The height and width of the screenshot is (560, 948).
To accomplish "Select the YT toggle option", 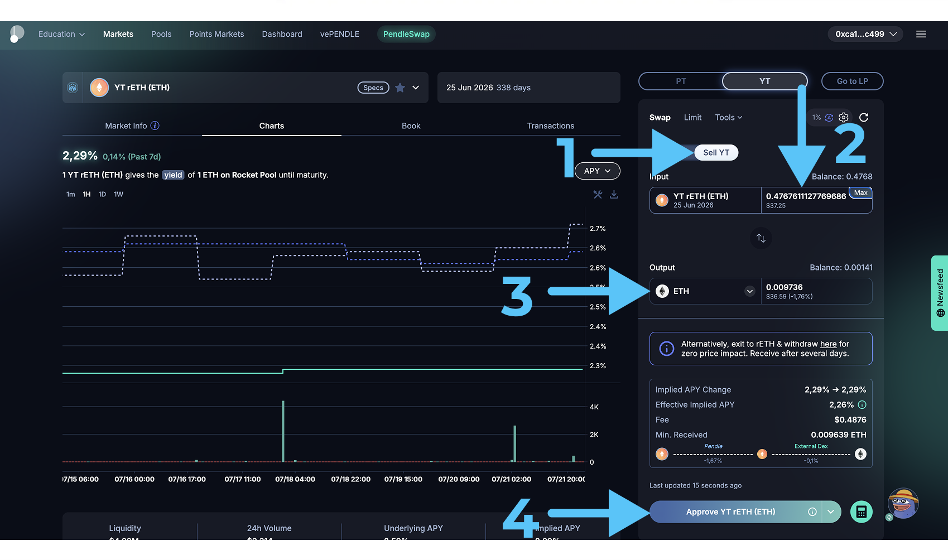I will pyautogui.click(x=764, y=81).
